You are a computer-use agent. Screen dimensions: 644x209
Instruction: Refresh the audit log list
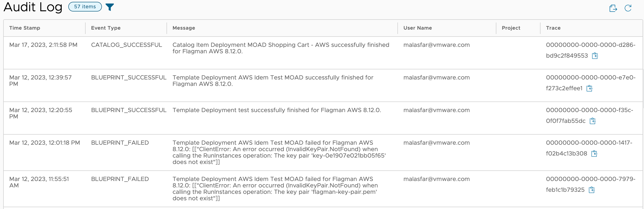pos(628,8)
